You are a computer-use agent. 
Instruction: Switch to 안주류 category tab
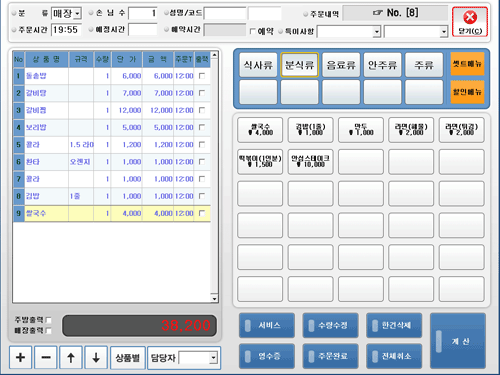(x=382, y=65)
